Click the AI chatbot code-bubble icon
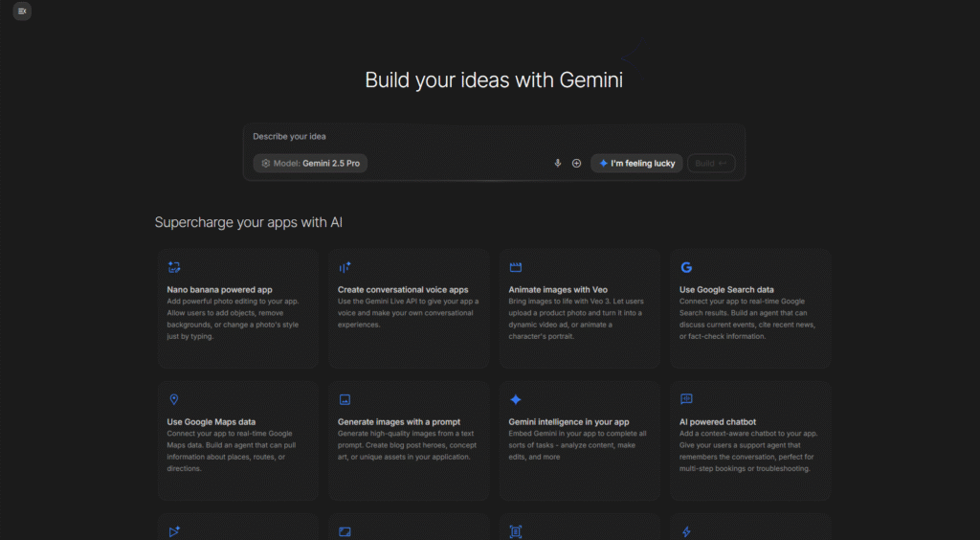The height and width of the screenshot is (540, 980). pos(686,399)
